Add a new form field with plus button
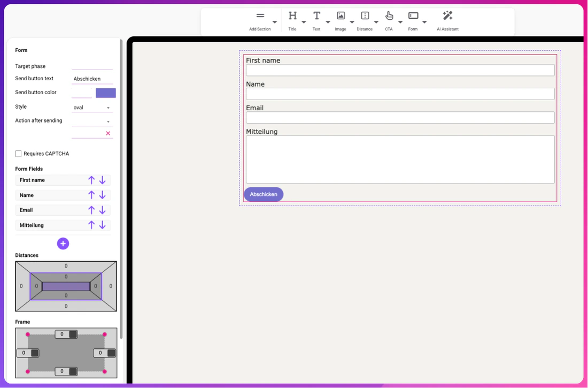 63,244
